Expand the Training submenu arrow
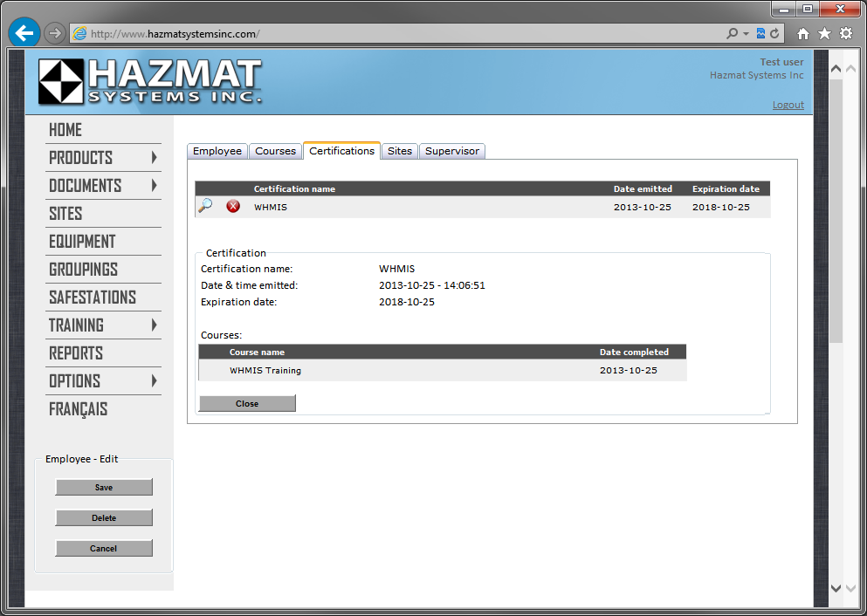 154,325
